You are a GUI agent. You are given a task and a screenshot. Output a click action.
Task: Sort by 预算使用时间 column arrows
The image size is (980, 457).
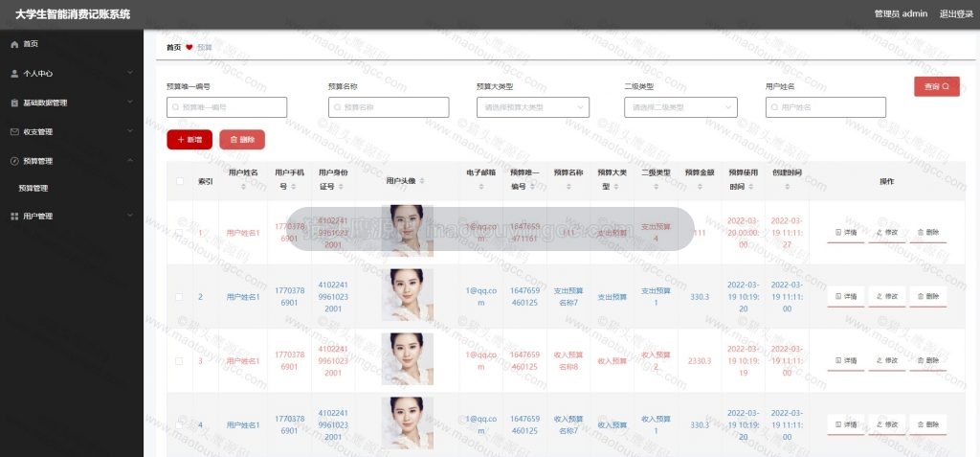750,187
